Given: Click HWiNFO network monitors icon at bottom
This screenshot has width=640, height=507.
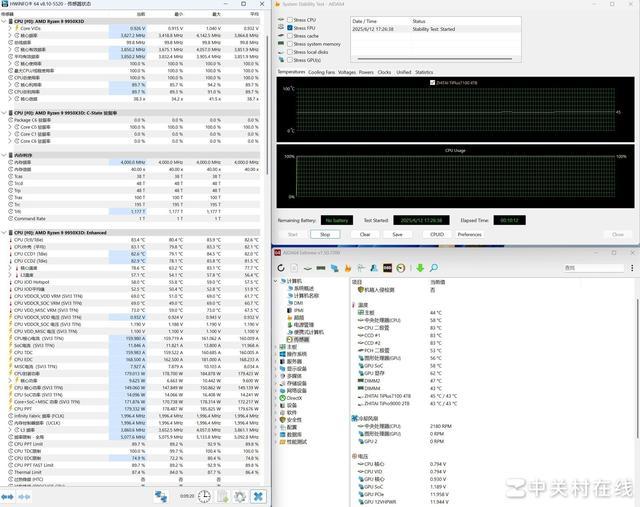Looking at the screenshot, I should click(x=161, y=496).
